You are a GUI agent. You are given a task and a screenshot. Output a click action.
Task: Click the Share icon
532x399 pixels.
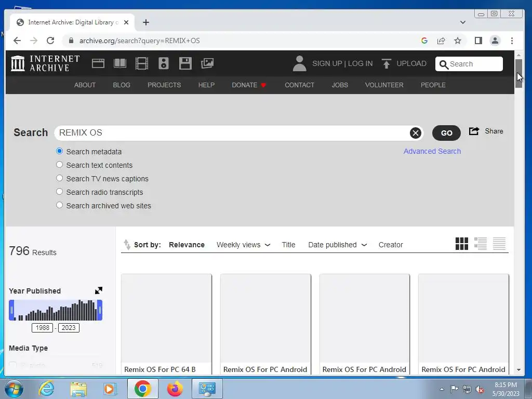474,131
